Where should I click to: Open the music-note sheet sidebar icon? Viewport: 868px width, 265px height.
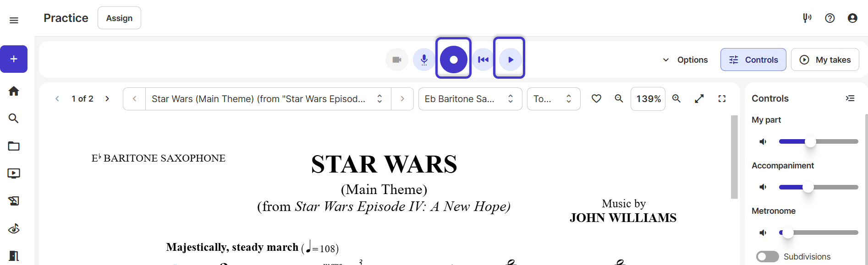pyautogui.click(x=14, y=201)
